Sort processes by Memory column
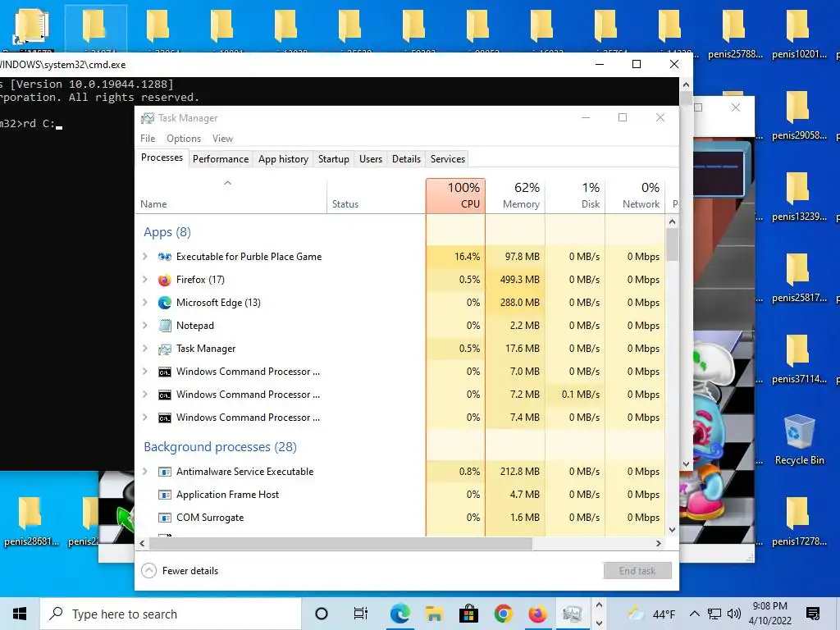Viewport: 840px width, 630px height. (515, 195)
